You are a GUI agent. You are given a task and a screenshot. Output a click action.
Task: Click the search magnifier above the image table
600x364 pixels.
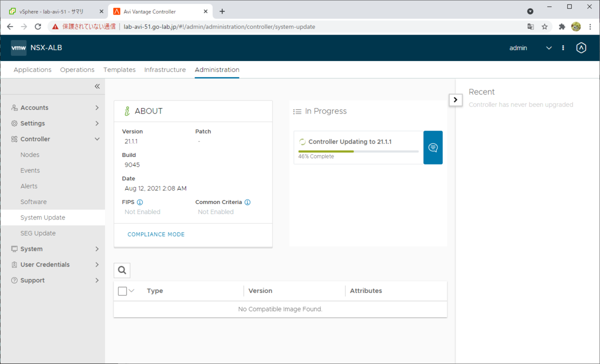(x=122, y=270)
